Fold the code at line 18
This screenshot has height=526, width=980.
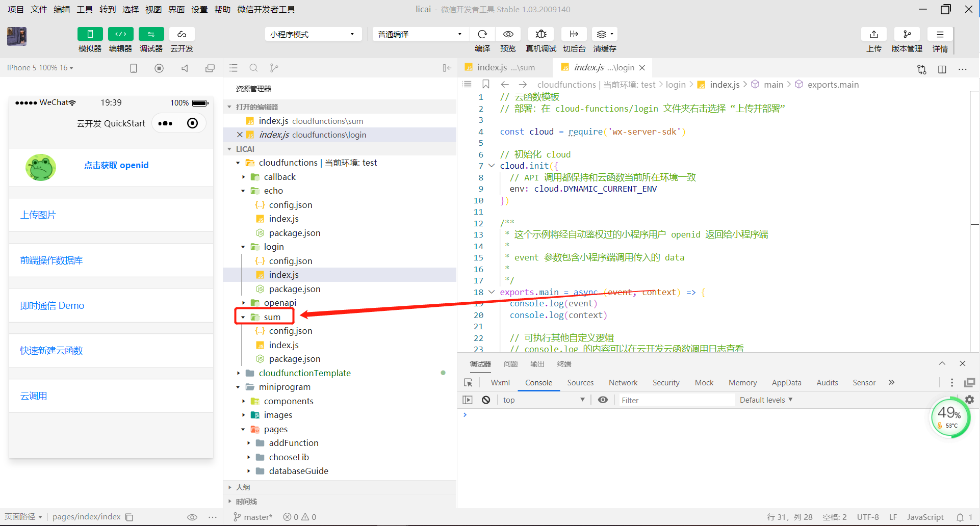point(492,292)
